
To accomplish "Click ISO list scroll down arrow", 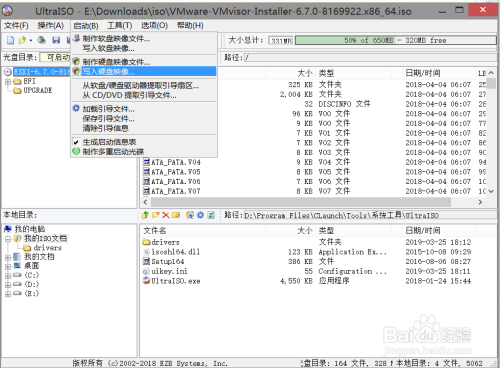I will [491, 191].
